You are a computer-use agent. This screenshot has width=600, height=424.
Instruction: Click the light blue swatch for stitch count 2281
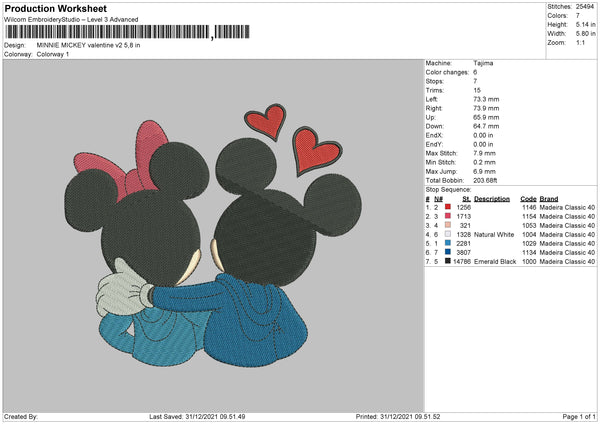pyautogui.click(x=447, y=243)
